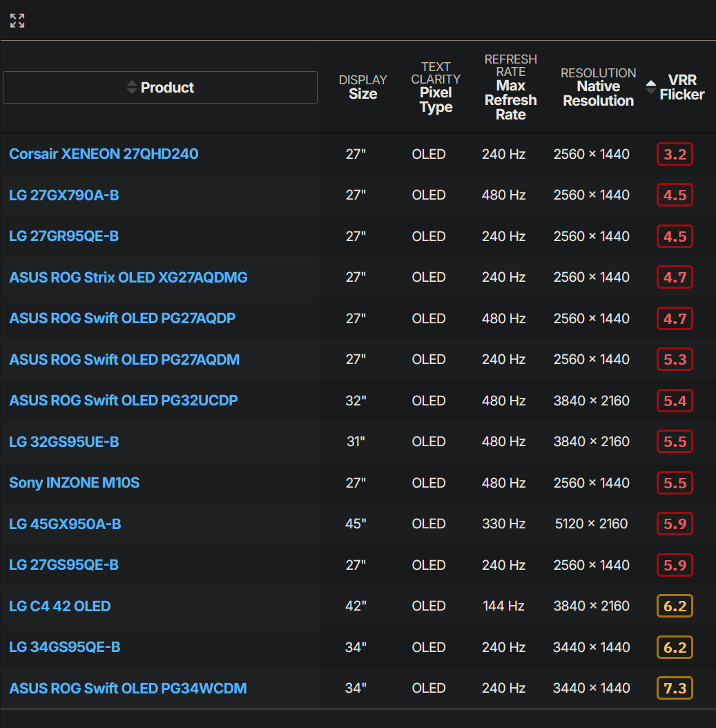The width and height of the screenshot is (716, 728).
Task: Click 480 Hz in LG 27GX790A-B row
Action: (503, 195)
